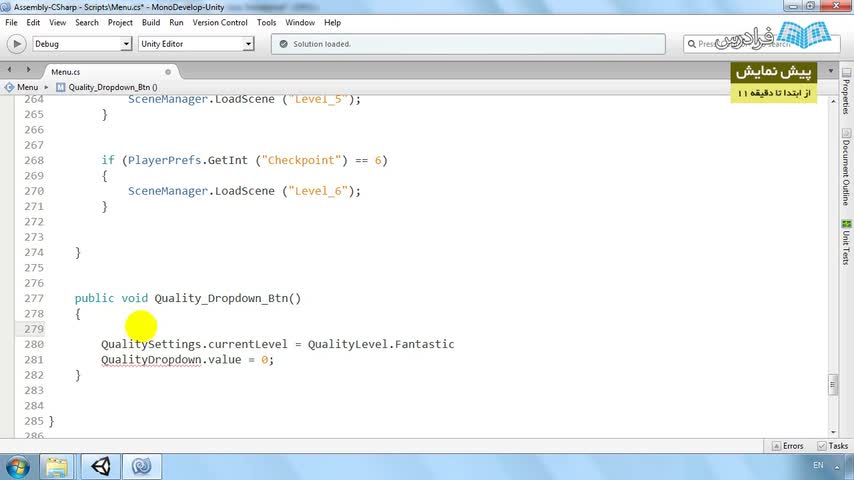Open the Properties side panel
The height and width of the screenshot is (480, 854).
[846, 92]
